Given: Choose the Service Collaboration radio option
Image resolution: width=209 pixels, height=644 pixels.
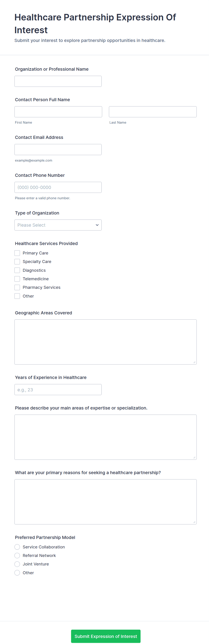Looking at the screenshot, I should 17,547.
